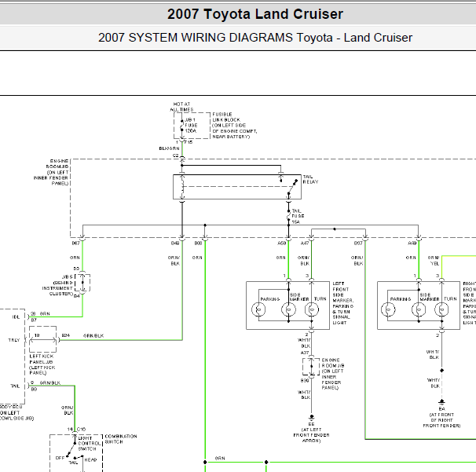The image size is (476, 472).
Task: Click the J/B 1 120A fuse symbol
Action: click(x=182, y=126)
